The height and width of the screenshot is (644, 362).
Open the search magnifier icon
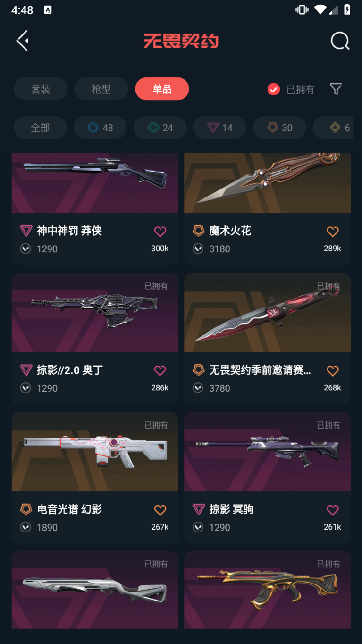point(340,41)
